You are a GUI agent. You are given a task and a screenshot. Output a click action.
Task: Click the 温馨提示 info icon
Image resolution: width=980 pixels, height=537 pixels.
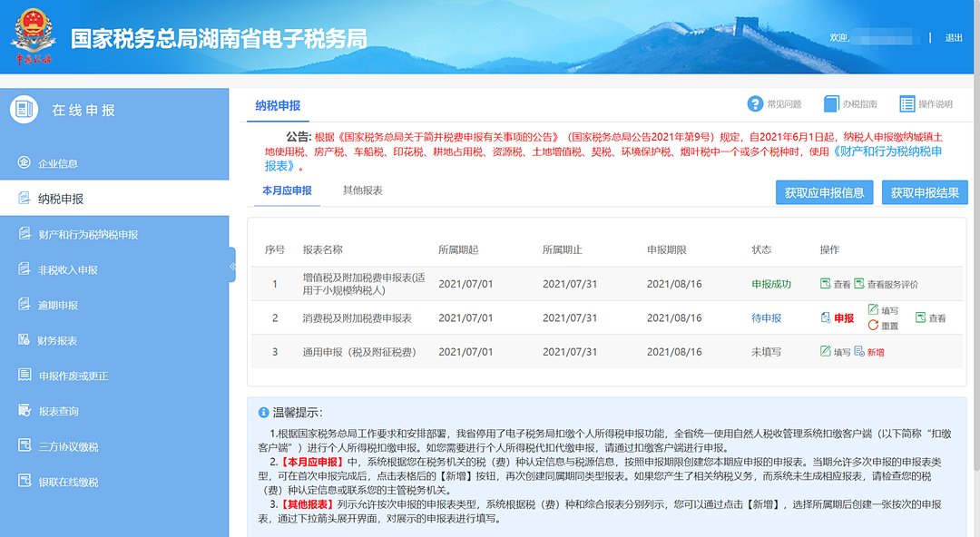click(x=264, y=413)
